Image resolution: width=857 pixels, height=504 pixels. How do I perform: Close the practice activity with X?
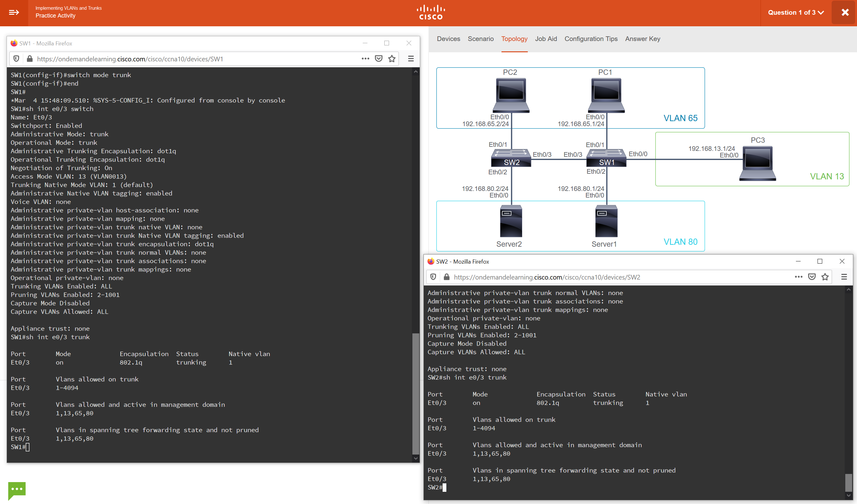pos(845,13)
